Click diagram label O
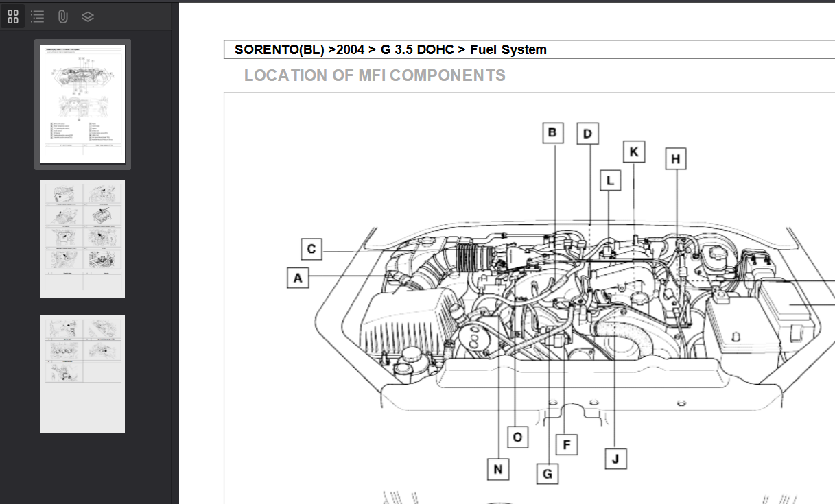The height and width of the screenshot is (504, 835). click(x=517, y=437)
